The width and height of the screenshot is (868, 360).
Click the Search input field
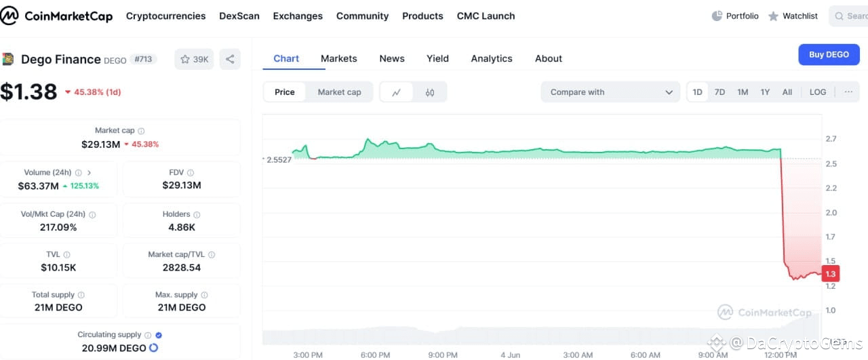pyautogui.click(x=848, y=16)
